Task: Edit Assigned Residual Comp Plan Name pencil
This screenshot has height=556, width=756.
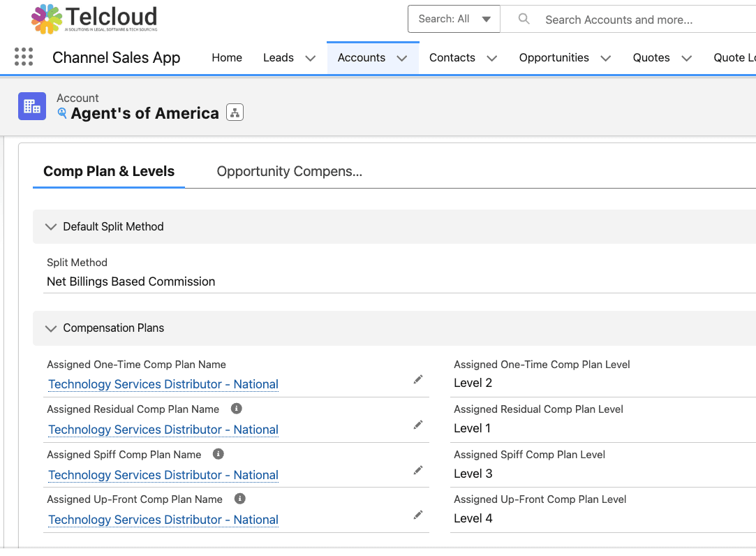Action: click(x=418, y=425)
